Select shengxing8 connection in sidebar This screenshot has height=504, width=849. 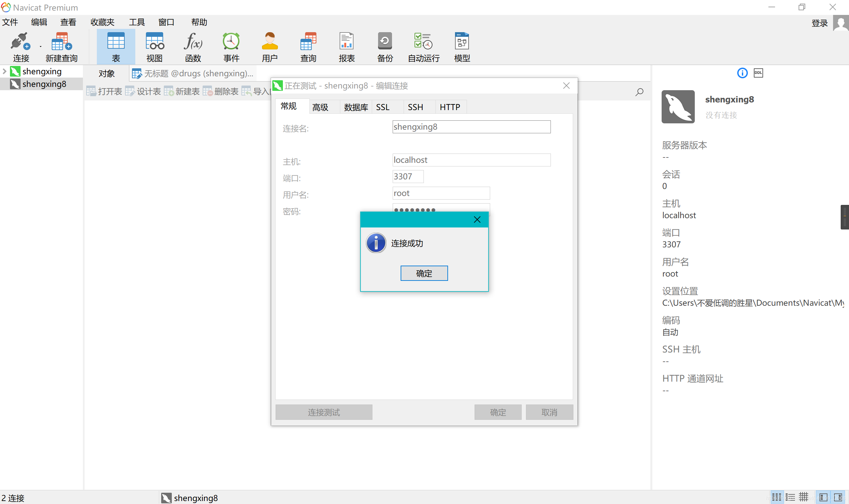[41, 84]
